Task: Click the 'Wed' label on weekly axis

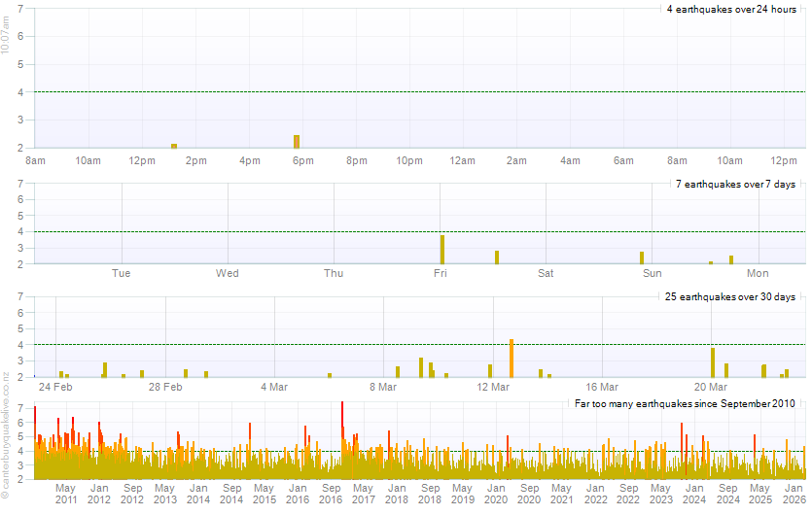Action: pyautogui.click(x=227, y=273)
